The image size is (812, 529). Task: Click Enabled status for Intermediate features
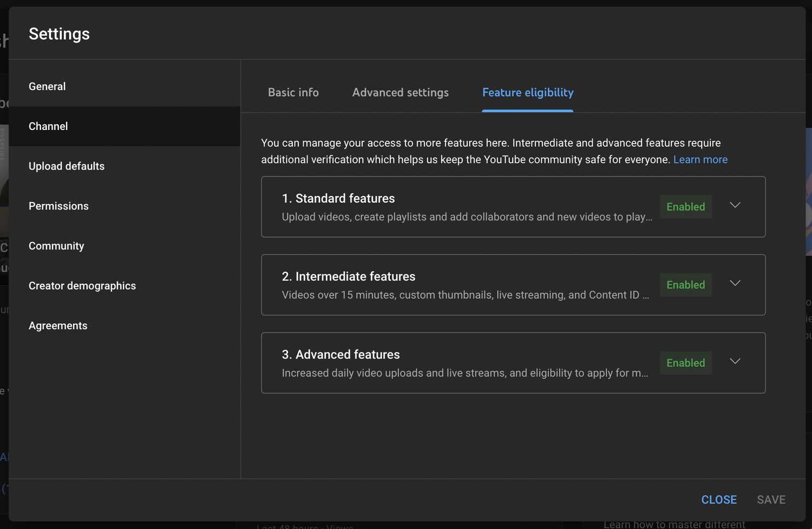coord(685,284)
